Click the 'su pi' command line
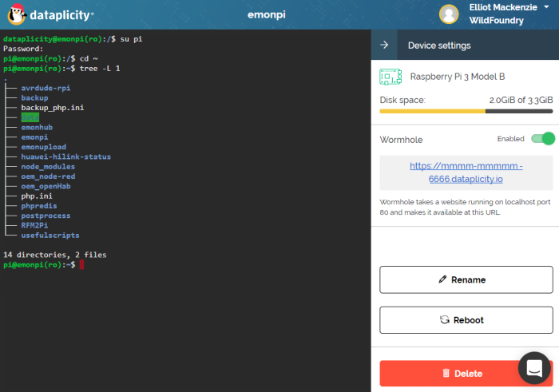 point(131,39)
